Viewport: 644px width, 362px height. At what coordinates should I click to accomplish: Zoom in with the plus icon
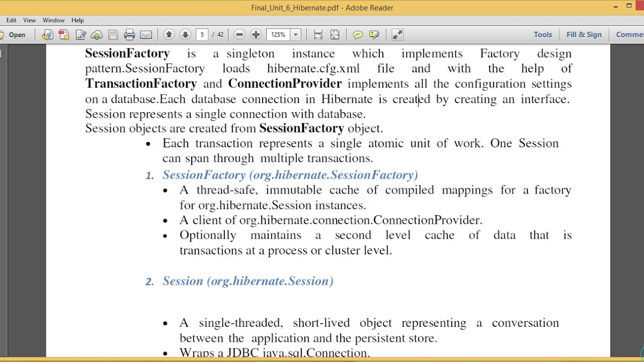pyautogui.click(x=256, y=35)
